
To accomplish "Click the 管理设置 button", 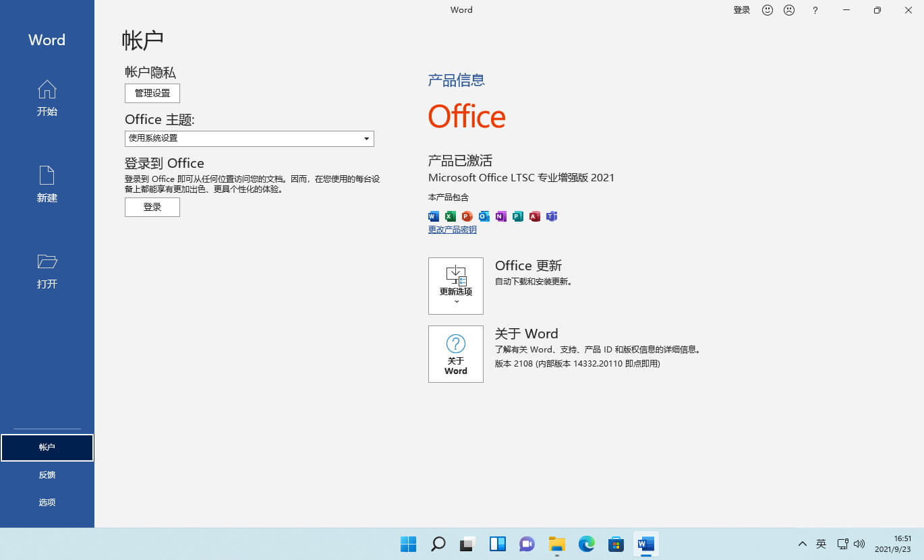I will tap(152, 93).
